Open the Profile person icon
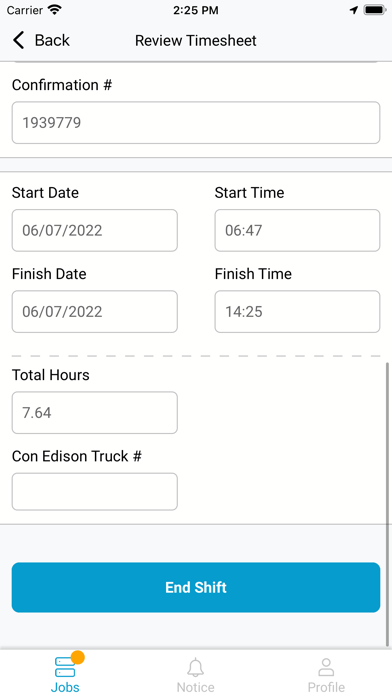392x696 pixels. point(326,667)
